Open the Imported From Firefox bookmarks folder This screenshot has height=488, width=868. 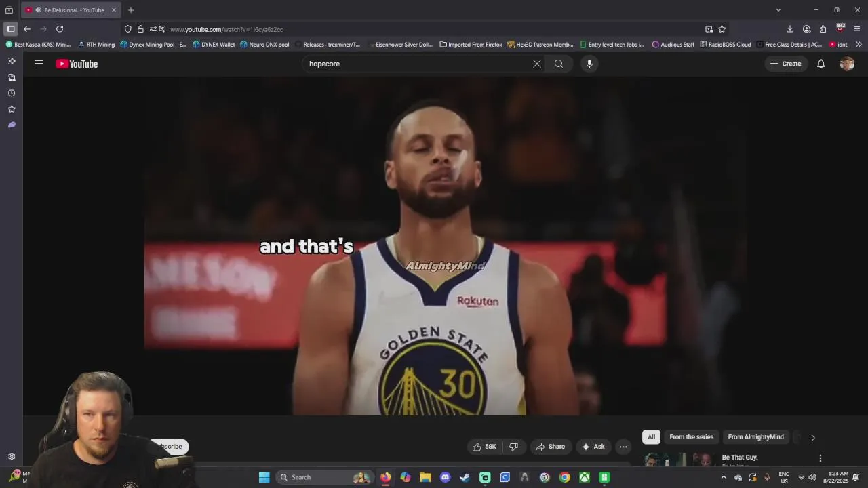coord(471,45)
